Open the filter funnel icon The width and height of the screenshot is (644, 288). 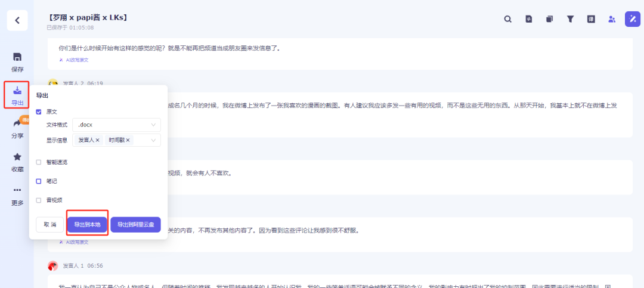coord(570,19)
